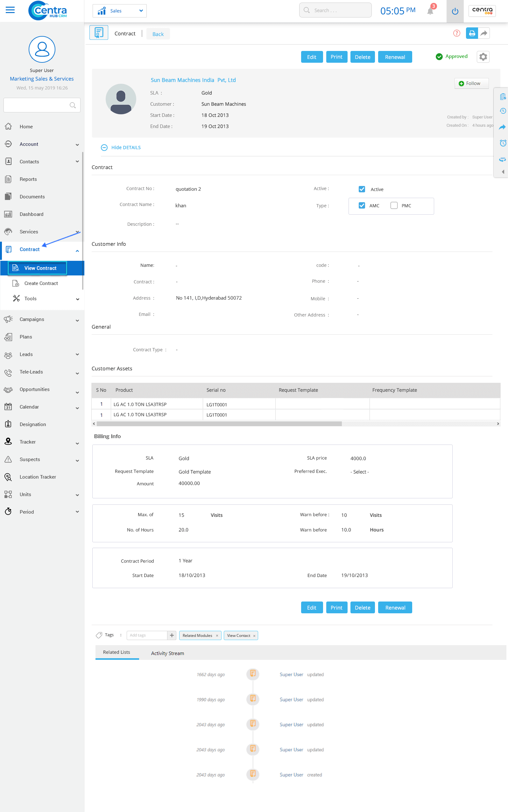Open Dashboard in the sidebar
Viewport: 508px width, 812px height.
31,214
